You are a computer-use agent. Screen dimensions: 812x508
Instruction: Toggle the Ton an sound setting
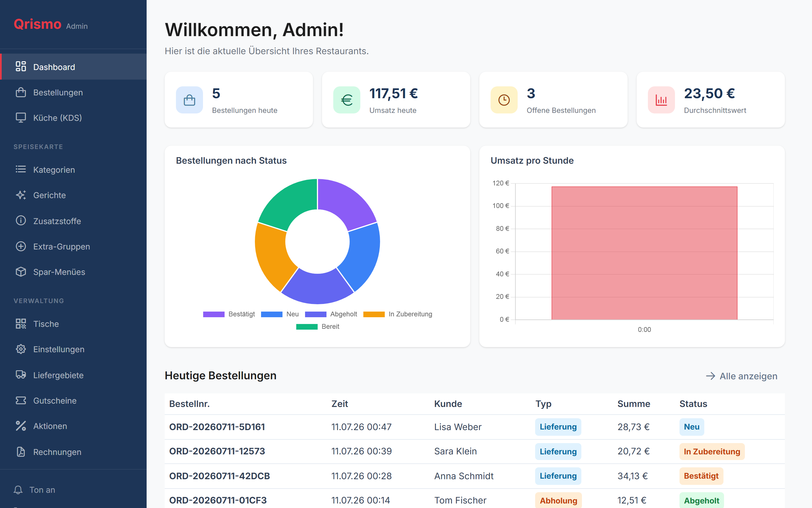coord(34,490)
